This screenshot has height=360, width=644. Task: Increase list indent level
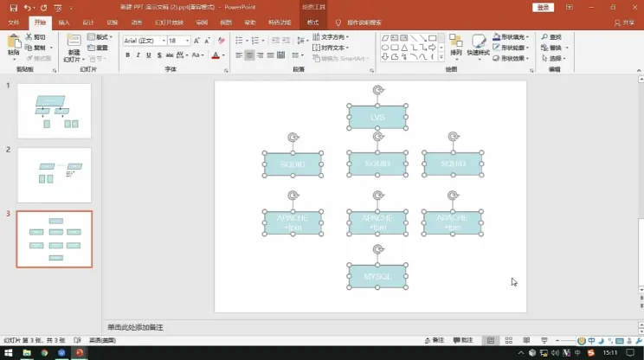(x=287, y=40)
